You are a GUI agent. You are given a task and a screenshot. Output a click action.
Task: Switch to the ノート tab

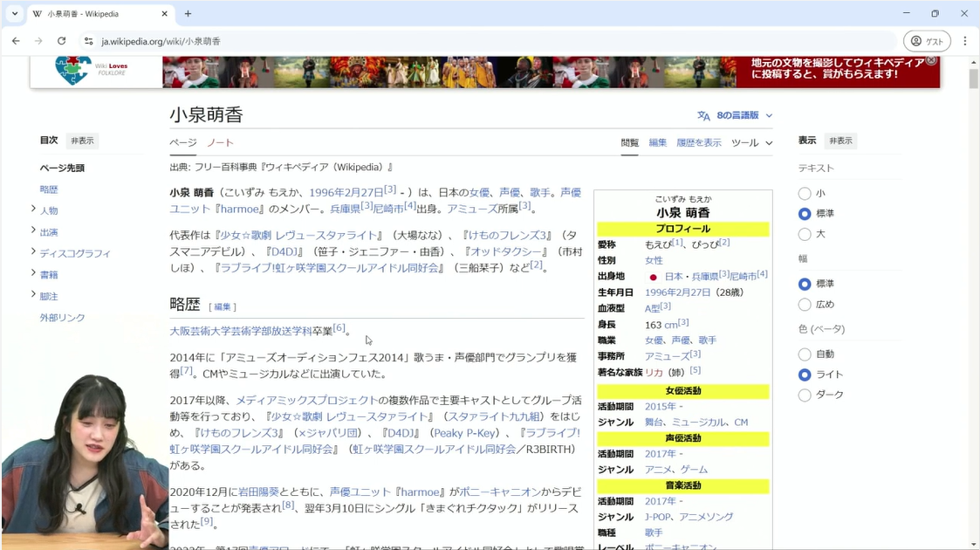220,143
